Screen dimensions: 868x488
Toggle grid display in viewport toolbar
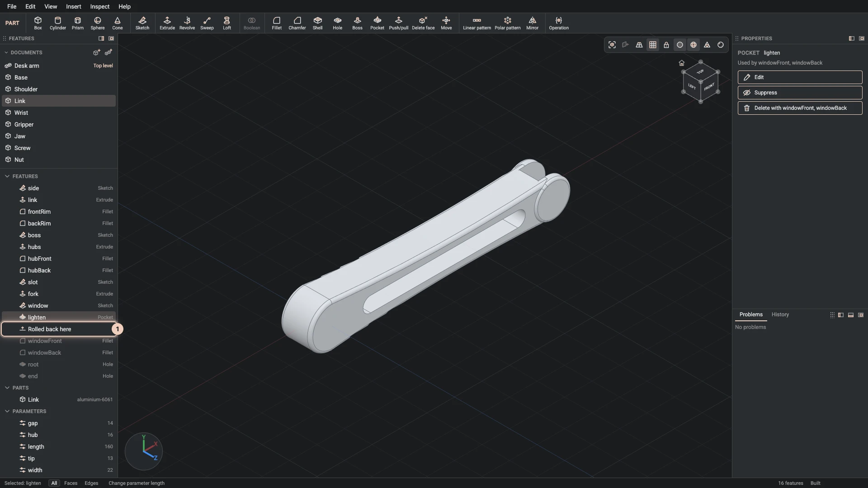pos(653,45)
